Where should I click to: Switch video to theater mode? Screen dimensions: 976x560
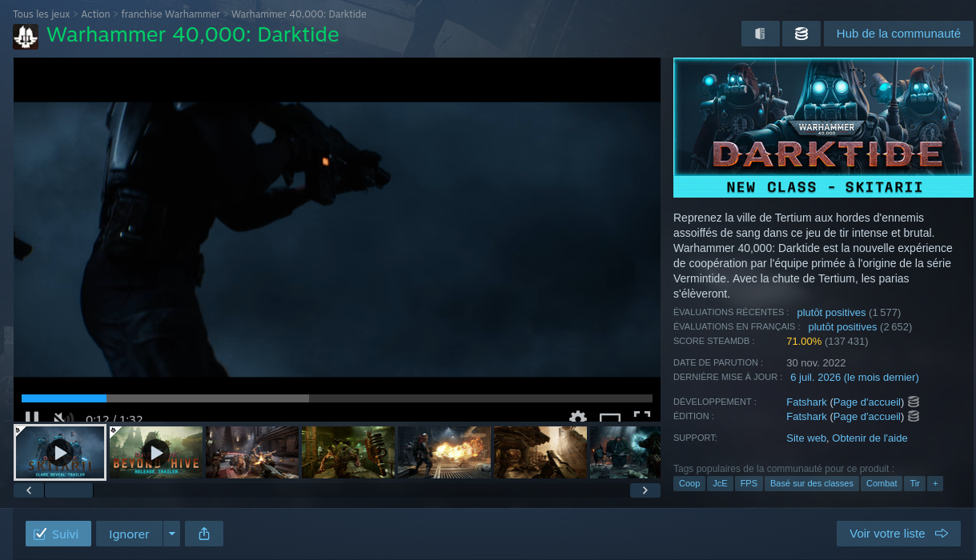click(610, 418)
